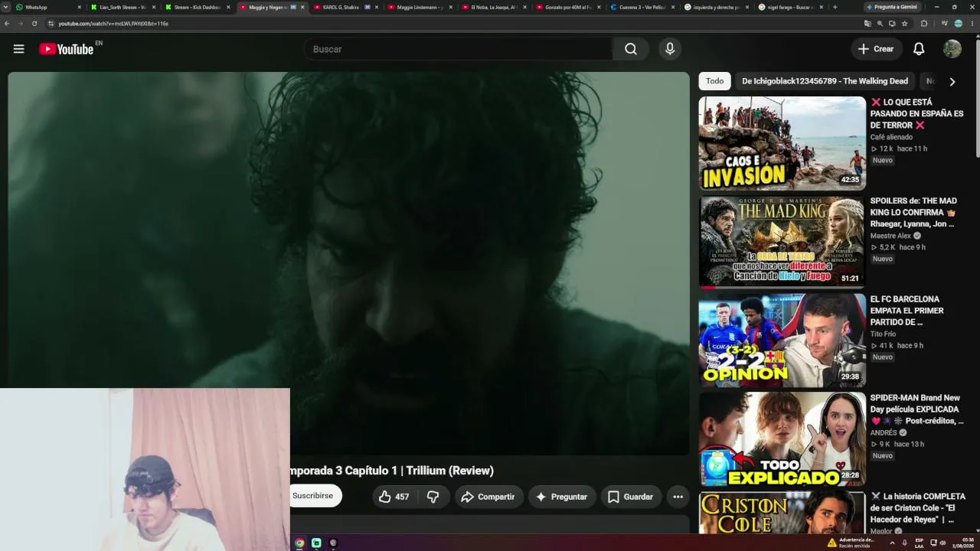This screenshot has height=551, width=980.
Task: Open the account avatar menu
Action: point(952,49)
